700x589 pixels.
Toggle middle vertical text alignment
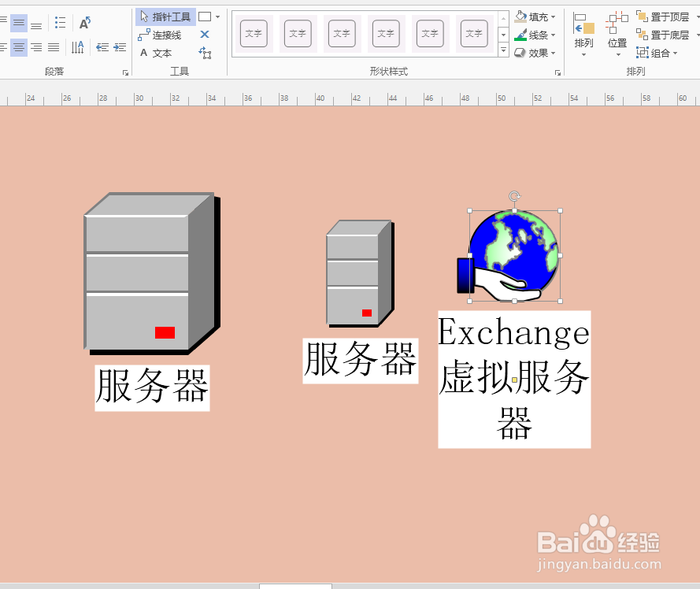pos(19,23)
